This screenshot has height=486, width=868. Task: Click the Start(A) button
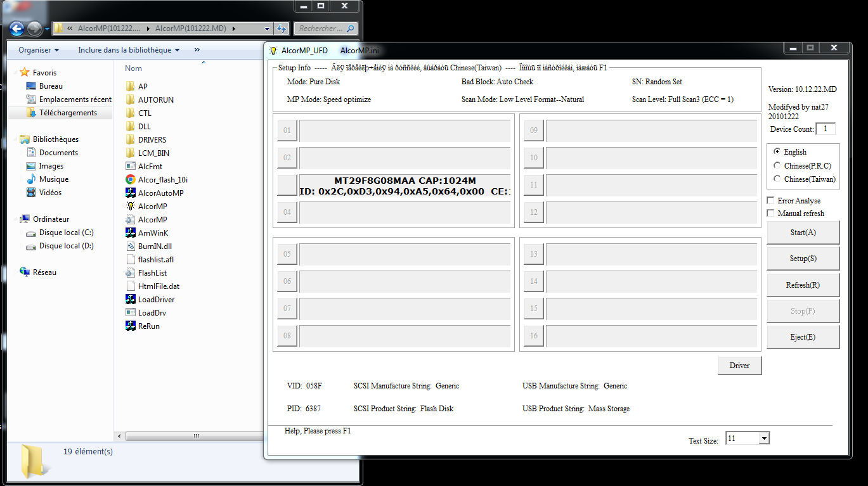pos(803,233)
